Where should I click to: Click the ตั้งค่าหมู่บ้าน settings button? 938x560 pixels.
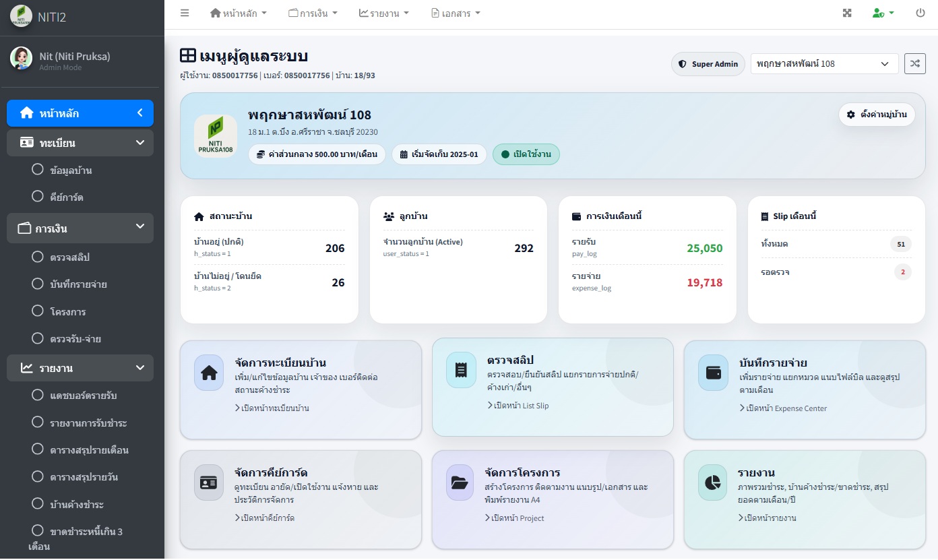877,115
